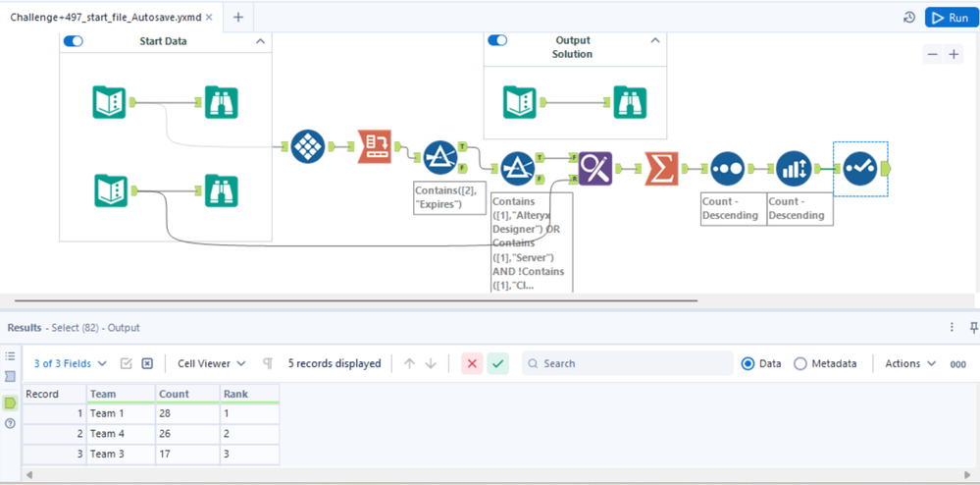This screenshot has height=485, width=980.
Task: Toggle the whitespace paragraph-mark icon
Action: coord(268,363)
